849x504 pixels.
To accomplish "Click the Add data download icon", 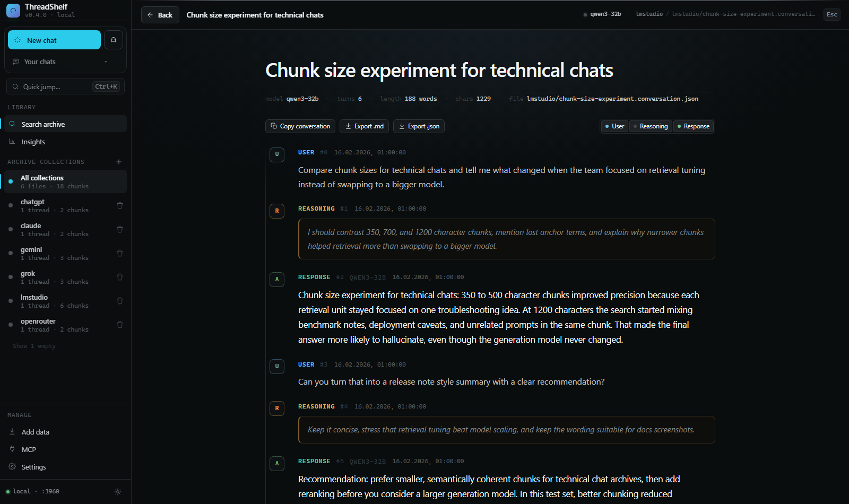I will (x=12, y=432).
